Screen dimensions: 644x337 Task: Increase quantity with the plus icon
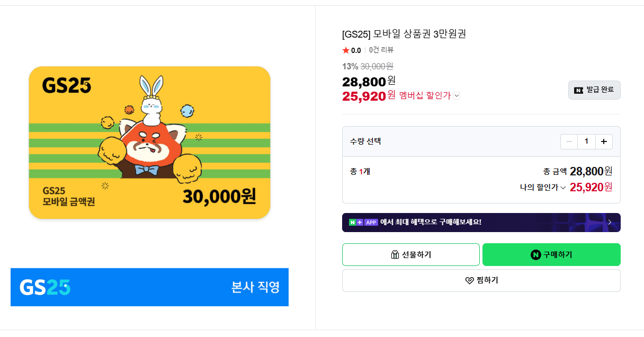tap(604, 141)
